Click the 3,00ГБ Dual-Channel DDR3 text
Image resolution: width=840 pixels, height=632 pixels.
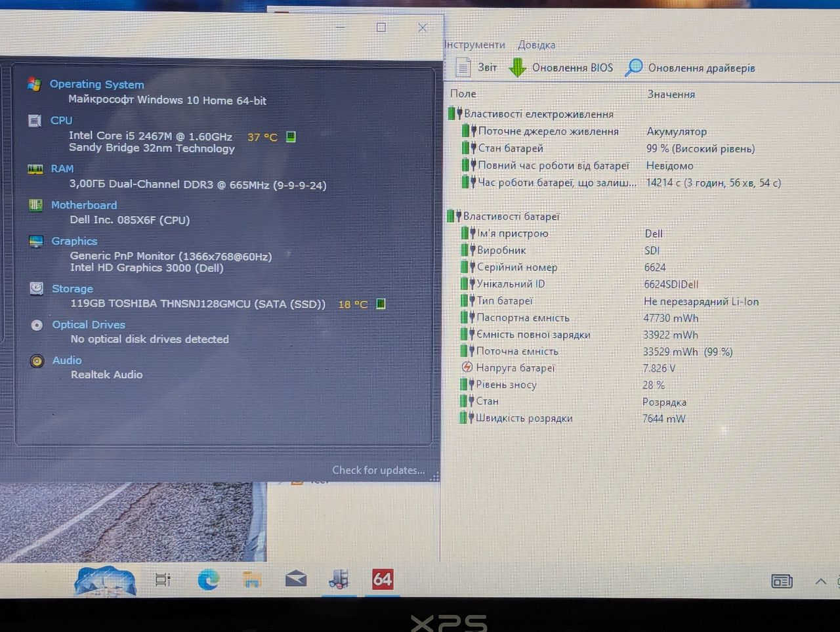coord(198,184)
